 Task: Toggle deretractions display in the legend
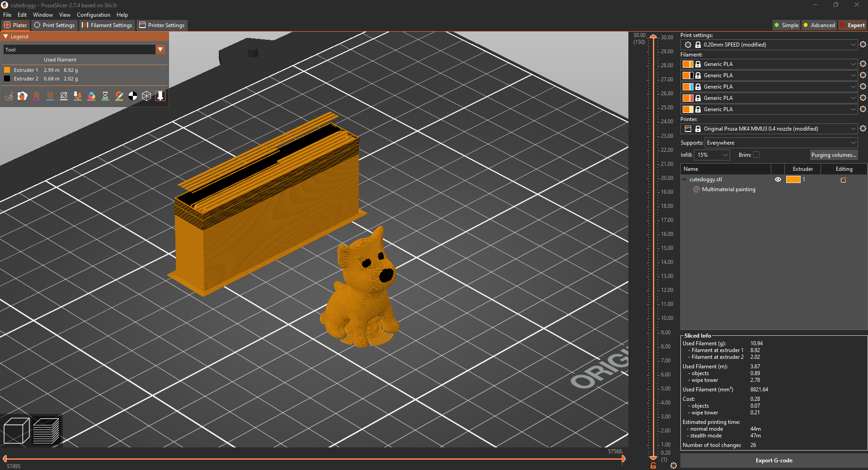(50, 96)
